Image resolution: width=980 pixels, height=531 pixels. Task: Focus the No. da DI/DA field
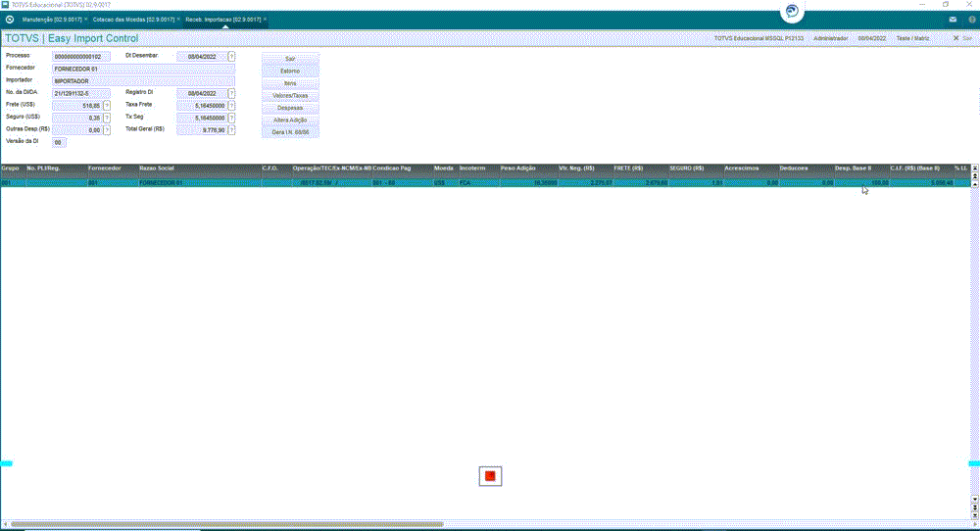80,93
